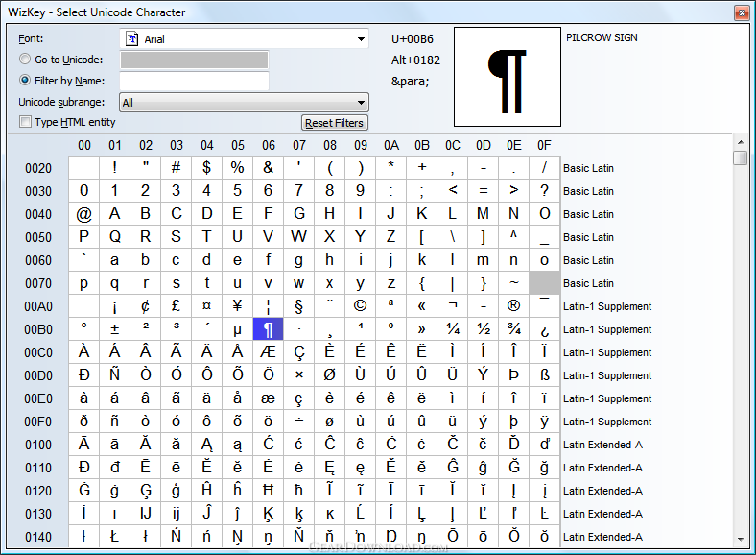Click the PILCROW SIGN name label
Viewport: 756px width, 555px height.
(602, 37)
